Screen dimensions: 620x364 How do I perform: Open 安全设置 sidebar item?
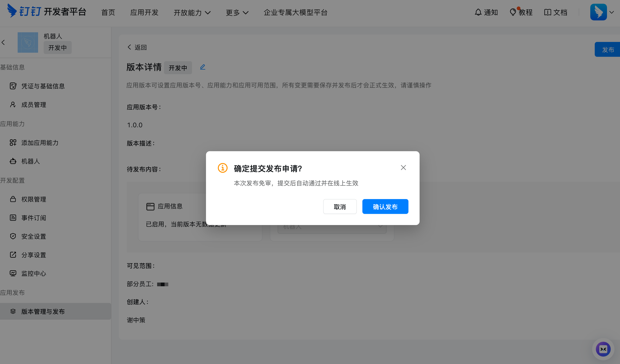(x=56, y=236)
